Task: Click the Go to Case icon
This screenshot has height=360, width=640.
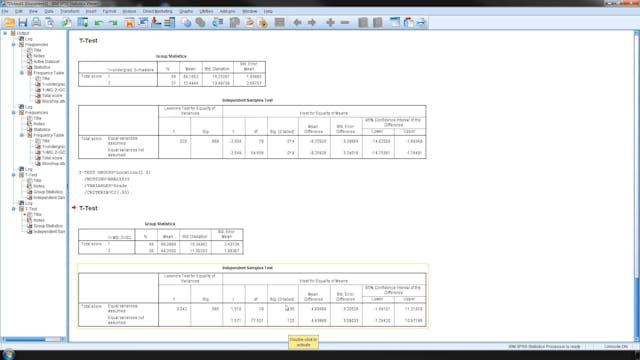Action: coord(143,22)
